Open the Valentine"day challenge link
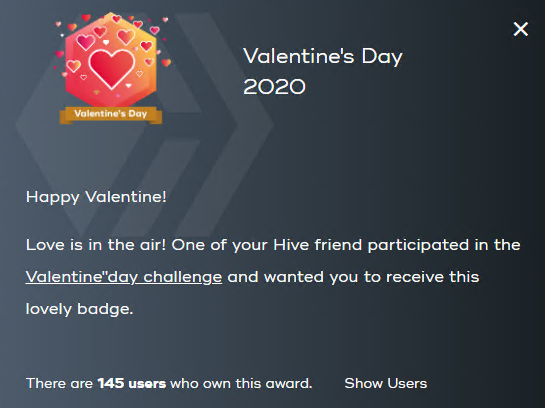 124,277
